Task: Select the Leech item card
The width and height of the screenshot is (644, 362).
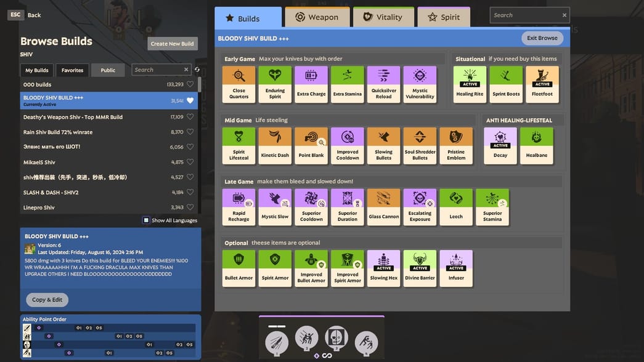Action: coord(456,207)
